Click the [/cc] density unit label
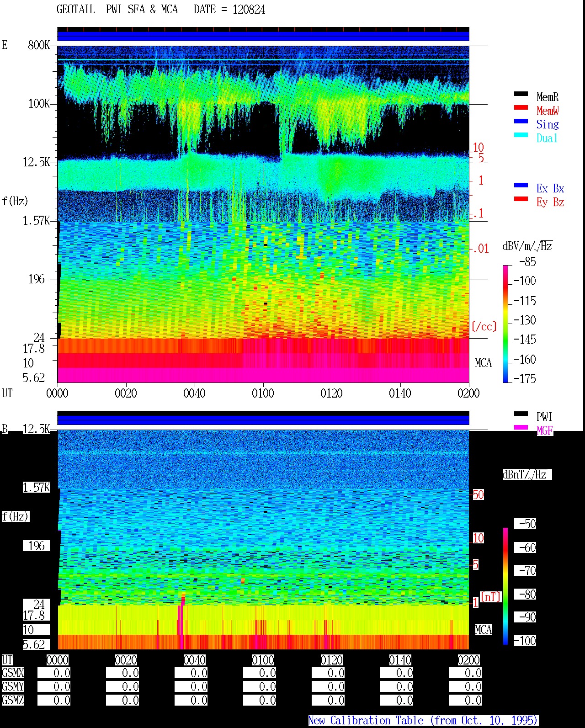 pos(484,326)
